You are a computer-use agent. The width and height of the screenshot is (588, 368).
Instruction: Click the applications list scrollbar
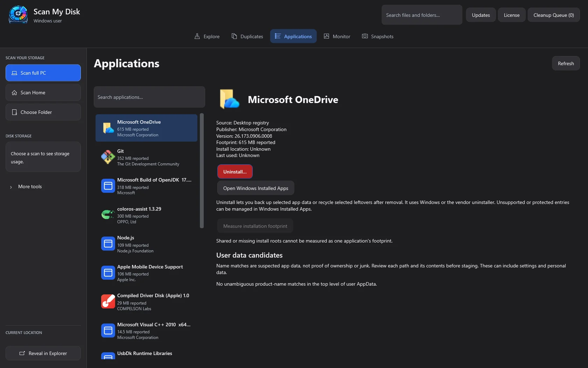point(202,171)
